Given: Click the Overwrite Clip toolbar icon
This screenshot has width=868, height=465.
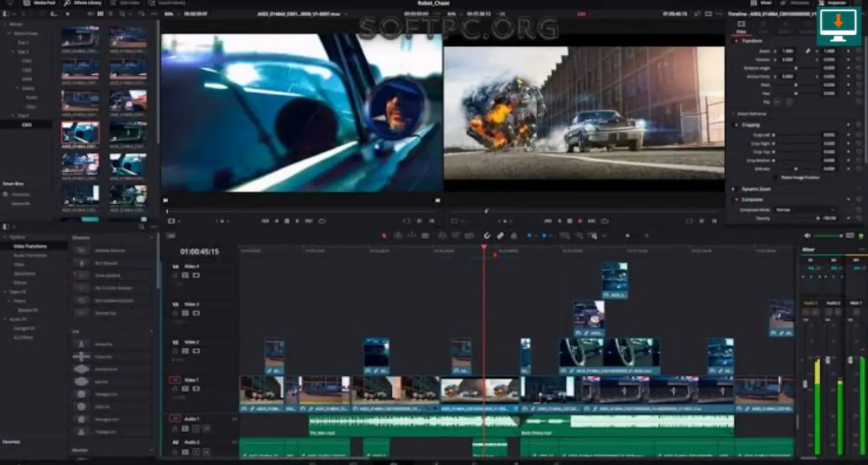Looking at the screenshot, I should pyautogui.click(x=456, y=236).
